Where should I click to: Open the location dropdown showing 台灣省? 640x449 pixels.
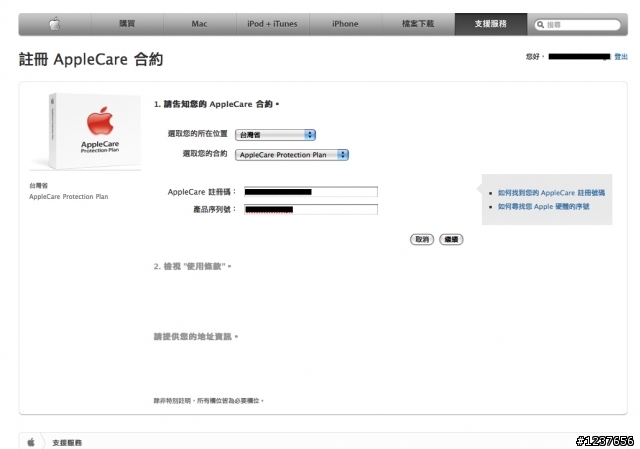(x=276, y=135)
